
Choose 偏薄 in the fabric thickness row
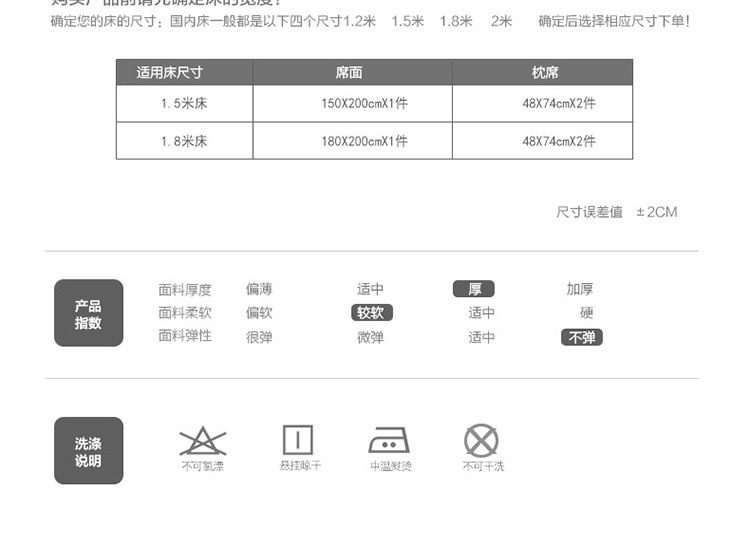coord(259,289)
